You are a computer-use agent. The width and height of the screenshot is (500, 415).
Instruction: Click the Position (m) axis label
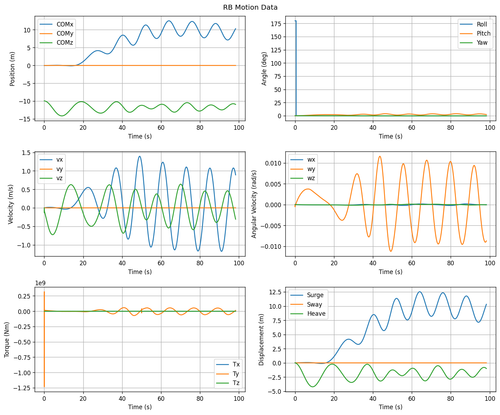pos(12,68)
